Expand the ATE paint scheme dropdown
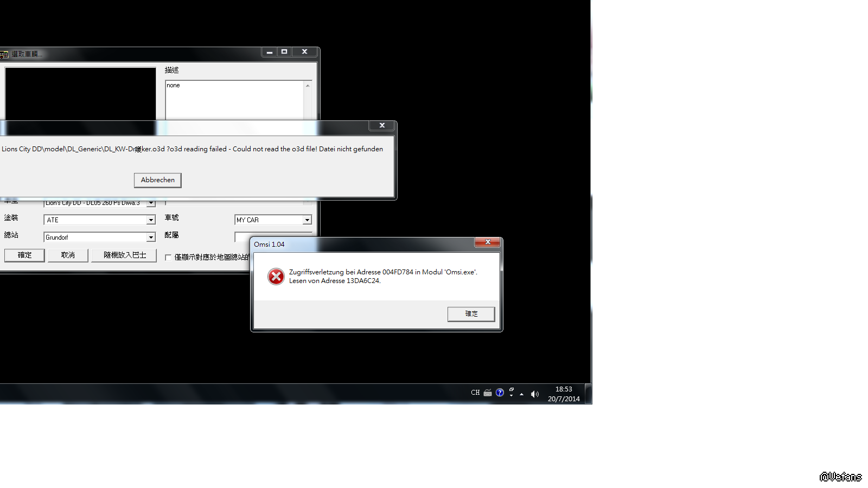 pyautogui.click(x=151, y=220)
